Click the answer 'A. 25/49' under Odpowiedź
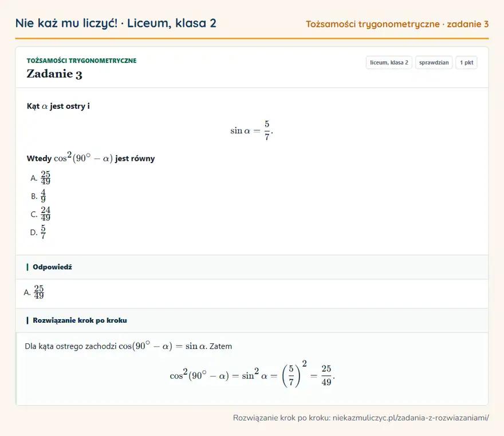The width and height of the screenshot is (504, 436). 34,292
